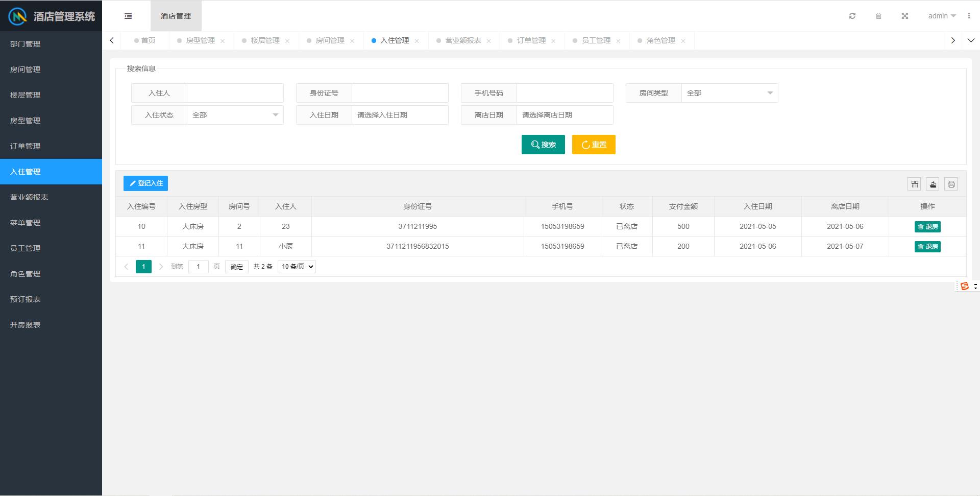The width and height of the screenshot is (980, 496).
Task: Open 员工管理 in the sidebar
Action: click(51, 248)
